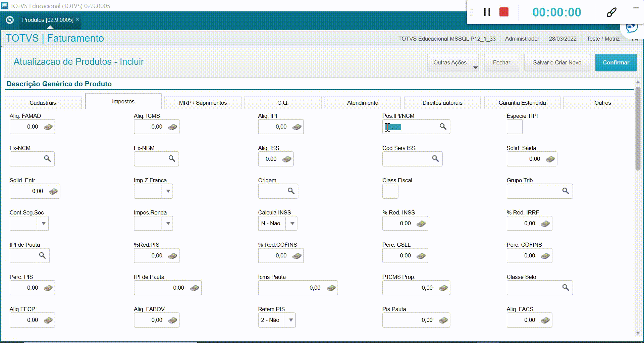Open the Garantia Estendida tab

(522, 103)
